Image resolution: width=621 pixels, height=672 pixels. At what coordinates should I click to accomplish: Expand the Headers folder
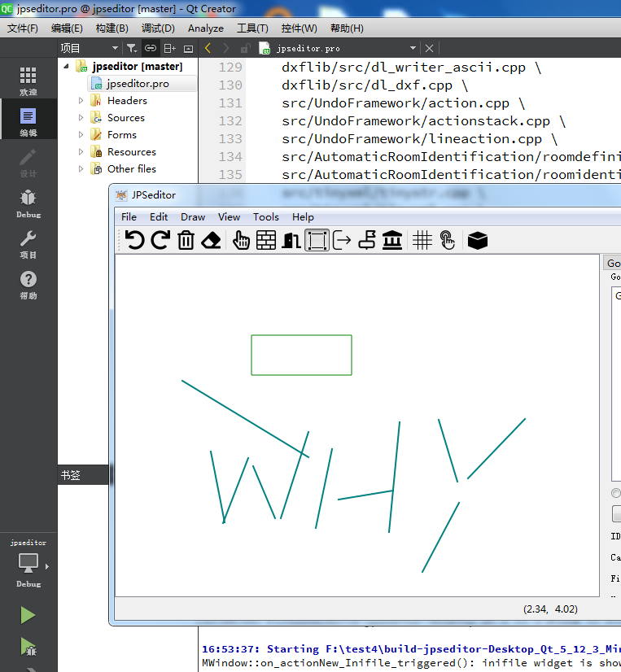click(81, 100)
